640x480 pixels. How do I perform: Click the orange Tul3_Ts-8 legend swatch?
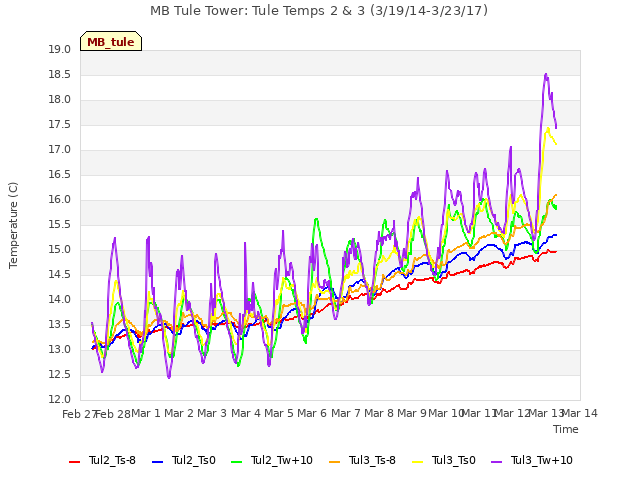pyautogui.click(x=334, y=462)
